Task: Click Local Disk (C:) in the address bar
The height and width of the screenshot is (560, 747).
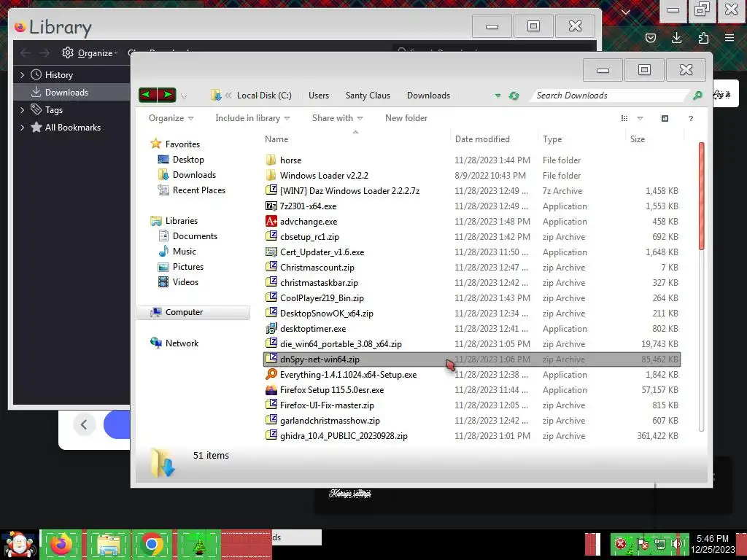Action: coord(264,96)
